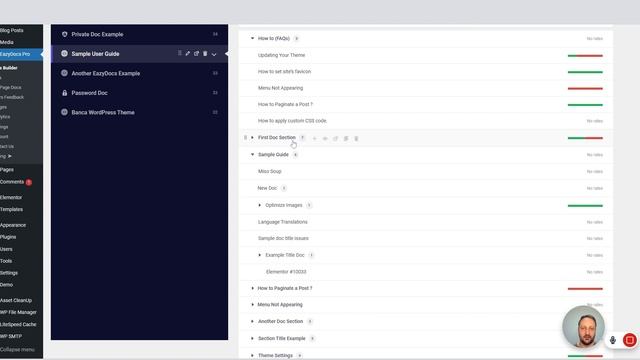
Task: Expand the First Doc Section arrow
Action: 252,138
